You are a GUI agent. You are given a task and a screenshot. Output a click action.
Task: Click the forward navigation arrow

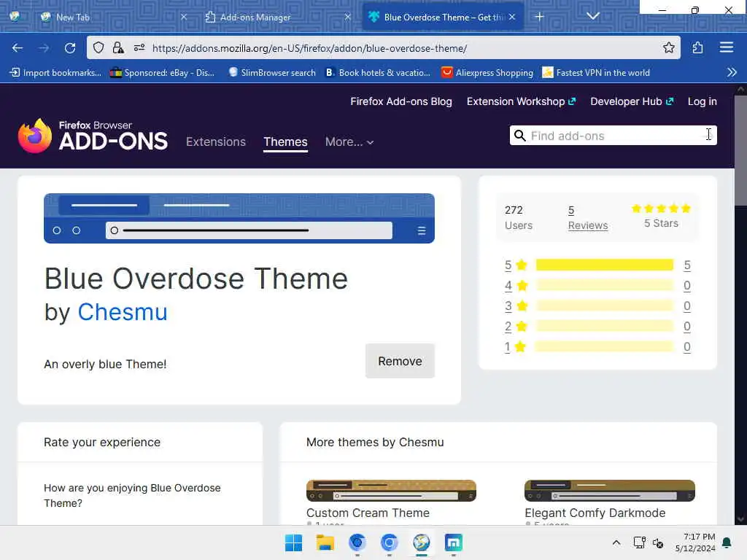pyautogui.click(x=44, y=48)
